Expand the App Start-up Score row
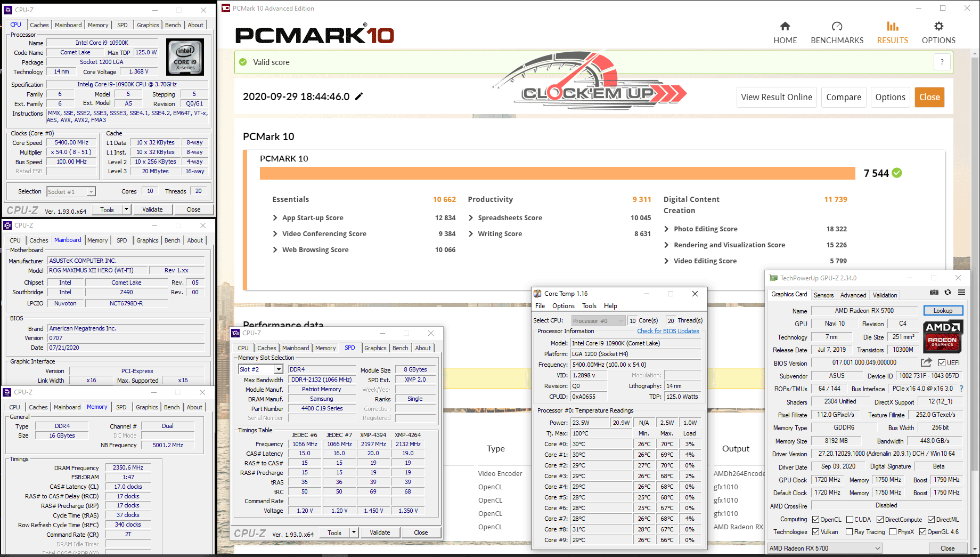980x557 pixels. pos(275,217)
